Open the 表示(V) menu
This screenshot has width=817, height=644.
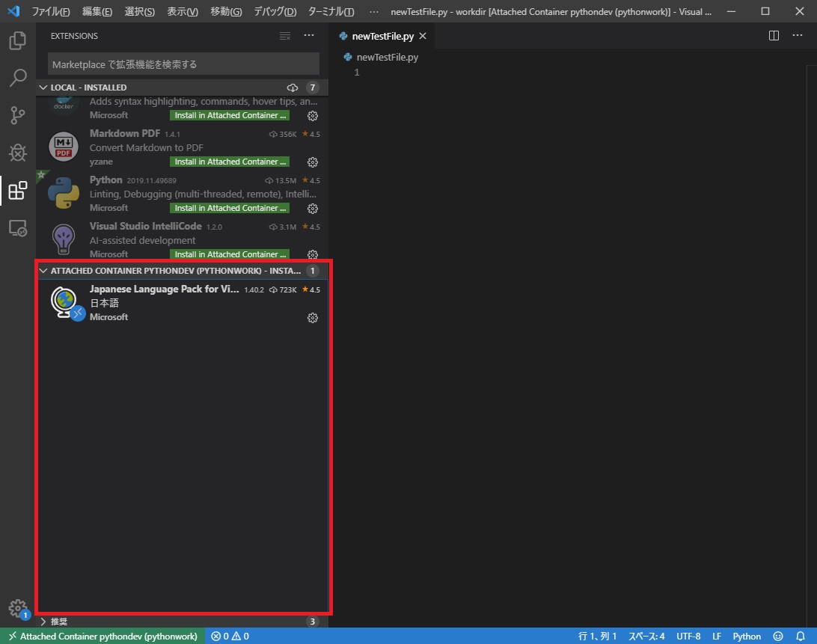pos(183,11)
